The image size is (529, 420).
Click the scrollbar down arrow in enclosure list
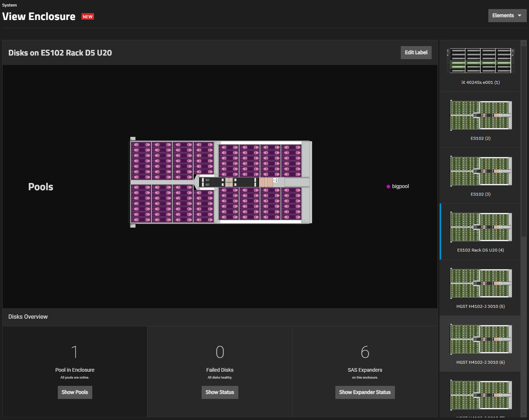click(x=524, y=414)
